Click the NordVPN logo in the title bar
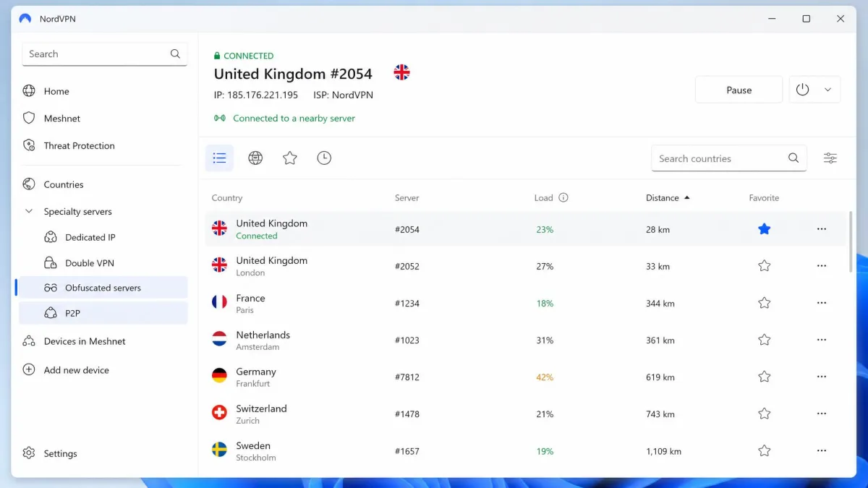The width and height of the screenshot is (868, 488). (x=25, y=19)
